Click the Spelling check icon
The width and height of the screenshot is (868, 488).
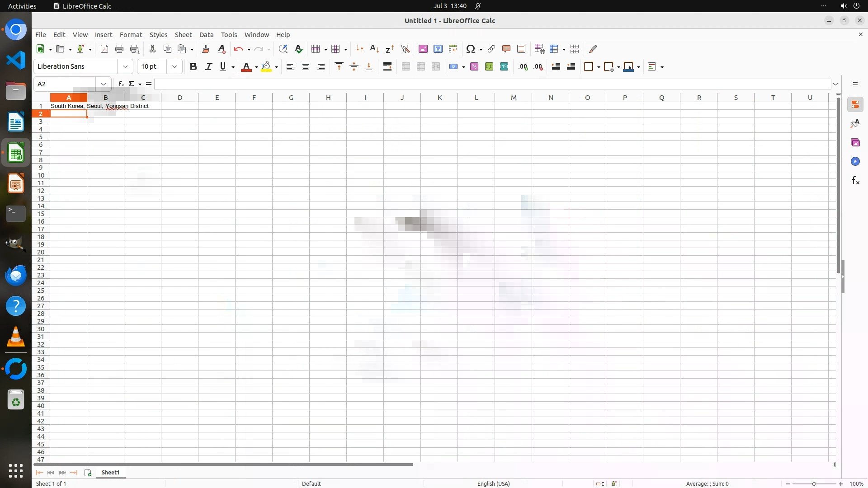[x=298, y=49]
